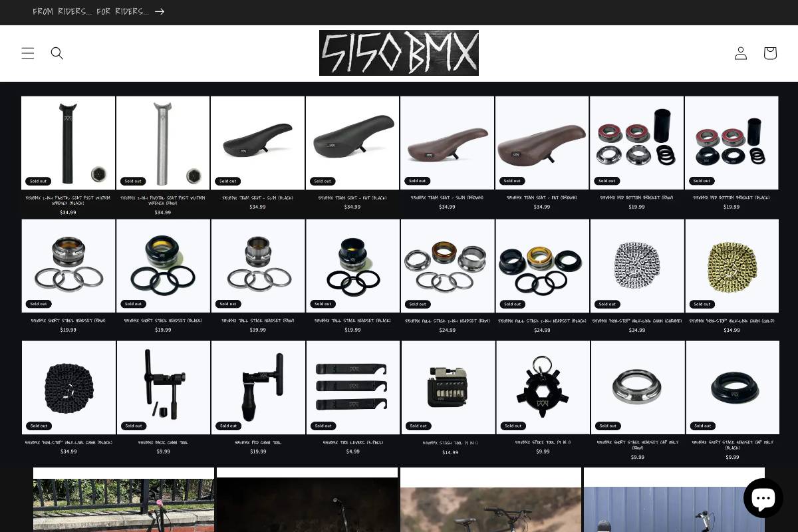Image resolution: width=798 pixels, height=532 pixels.
Task: Open the hamburger navigation menu
Action: click(x=28, y=53)
